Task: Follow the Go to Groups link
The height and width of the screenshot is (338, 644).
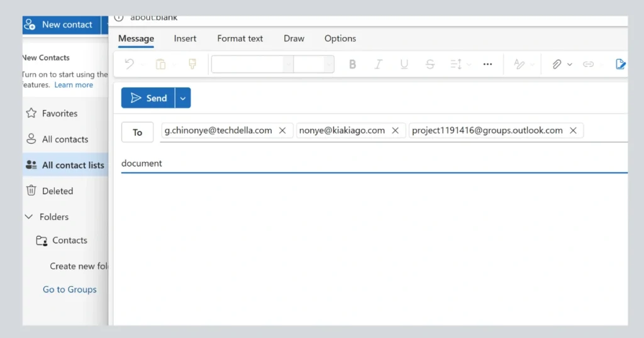Action: coord(69,290)
